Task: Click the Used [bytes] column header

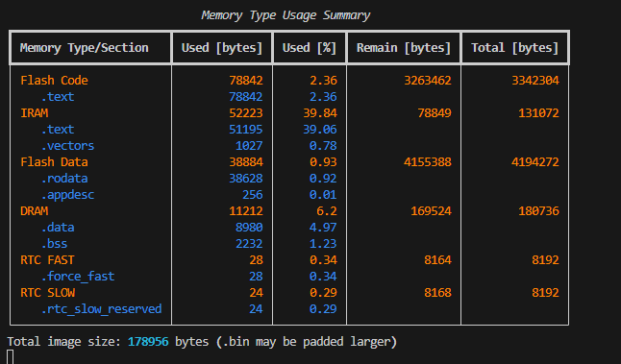Action: pos(222,48)
